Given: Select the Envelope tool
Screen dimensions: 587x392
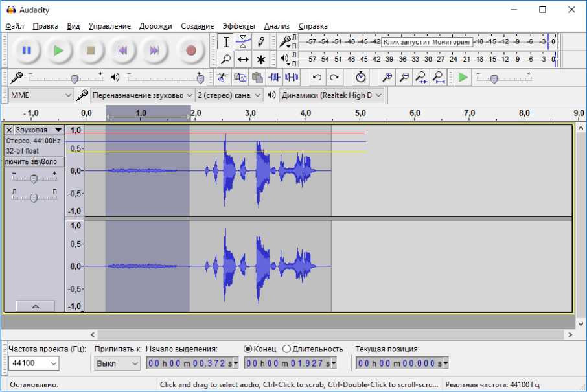Looking at the screenshot, I should click(x=243, y=41).
